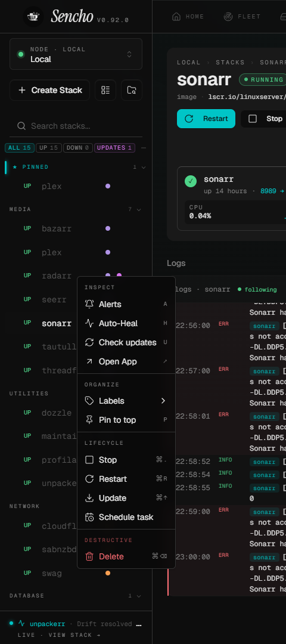The image size is (286, 644).
Task: Select Open App menu entry
Action: click(x=126, y=361)
